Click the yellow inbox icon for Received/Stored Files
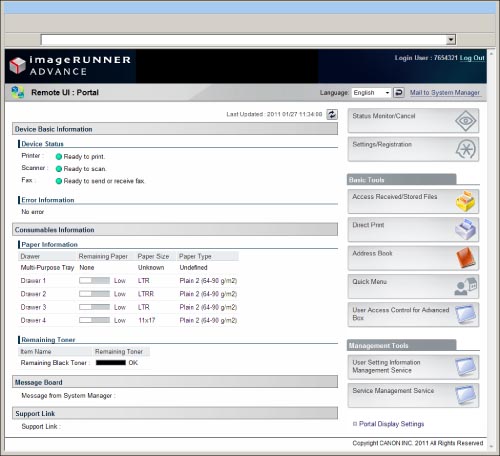The image size is (500, 456). tap(465, 201)
